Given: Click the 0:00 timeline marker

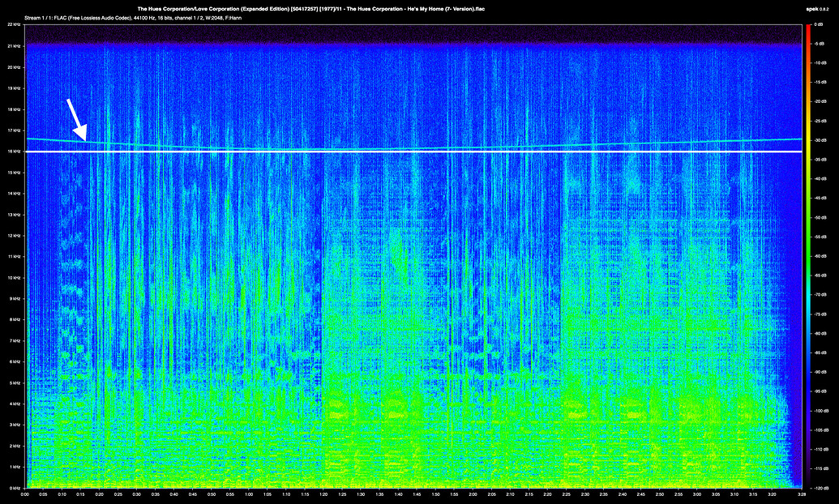Looking at the screenshot, I should [x=25, y=495].
